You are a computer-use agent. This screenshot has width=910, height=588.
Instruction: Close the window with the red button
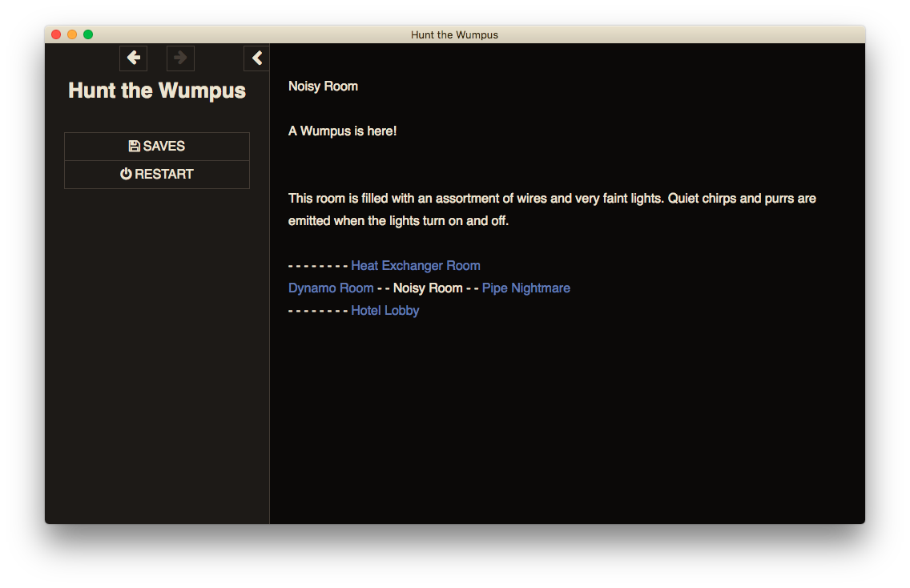coord(56,34)
